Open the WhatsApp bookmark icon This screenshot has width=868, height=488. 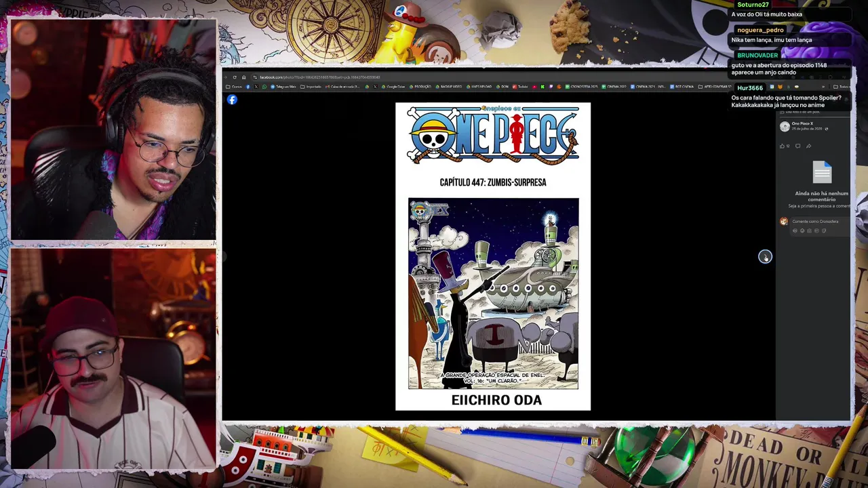264,87
